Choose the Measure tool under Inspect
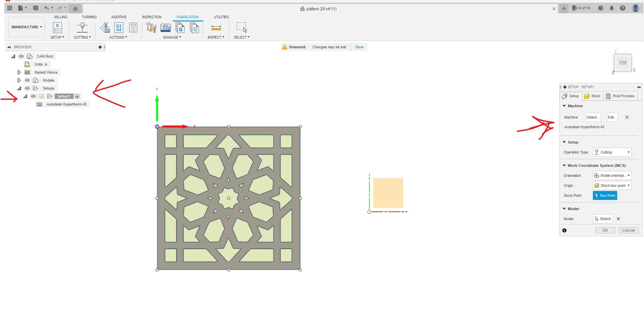Screen dimensions: 644x309 pos(216,28)
